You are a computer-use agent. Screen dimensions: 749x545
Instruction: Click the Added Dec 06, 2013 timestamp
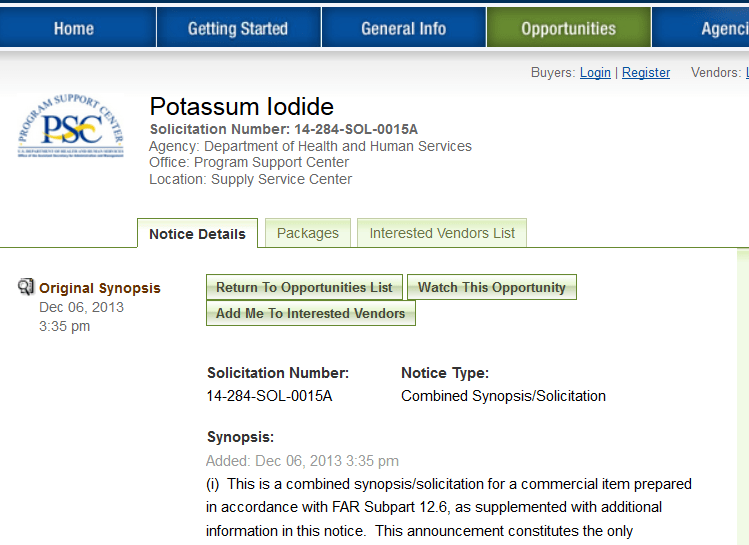click(x=302, y=461)
